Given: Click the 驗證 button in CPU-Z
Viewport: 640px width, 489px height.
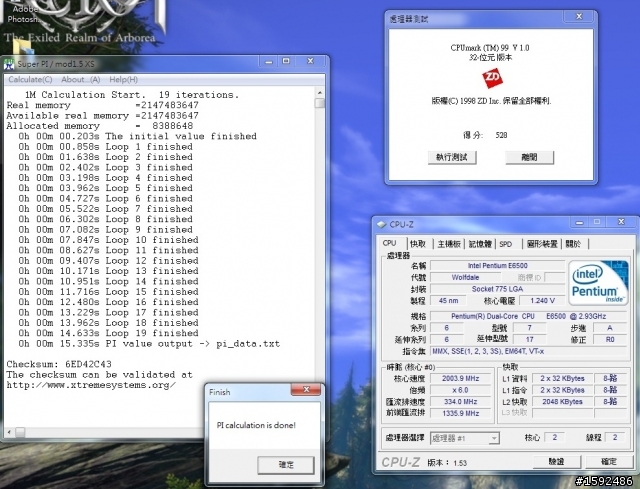Looking at the screenshot, I should [x=557, y=462].
